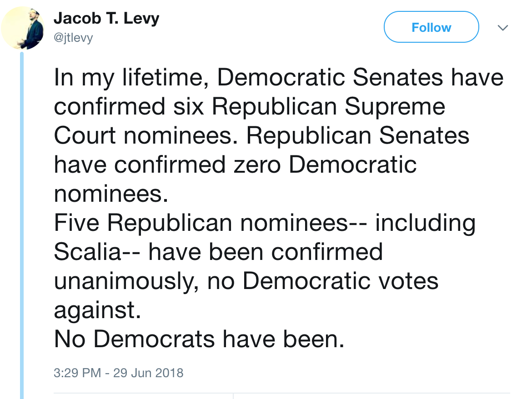Click the word "six" in the tweet
Image resolution: width=532 pixels, height=399 pixels.
pyautogui.click(x=187, y=107)
